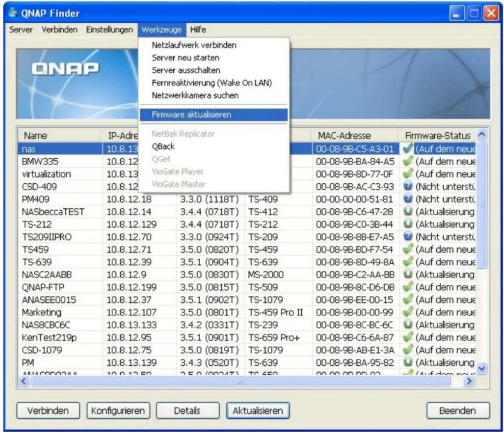Click the Konfigurieren button
This screenshot has width=504, height=432.
point(118,411)
